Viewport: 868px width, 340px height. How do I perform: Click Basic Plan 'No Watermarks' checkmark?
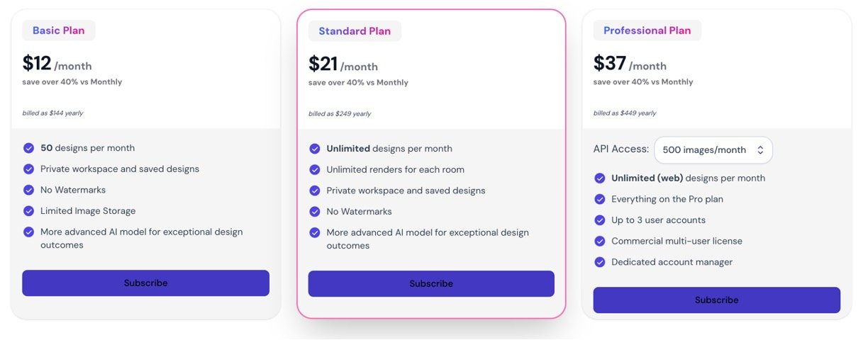coord(28,190)
